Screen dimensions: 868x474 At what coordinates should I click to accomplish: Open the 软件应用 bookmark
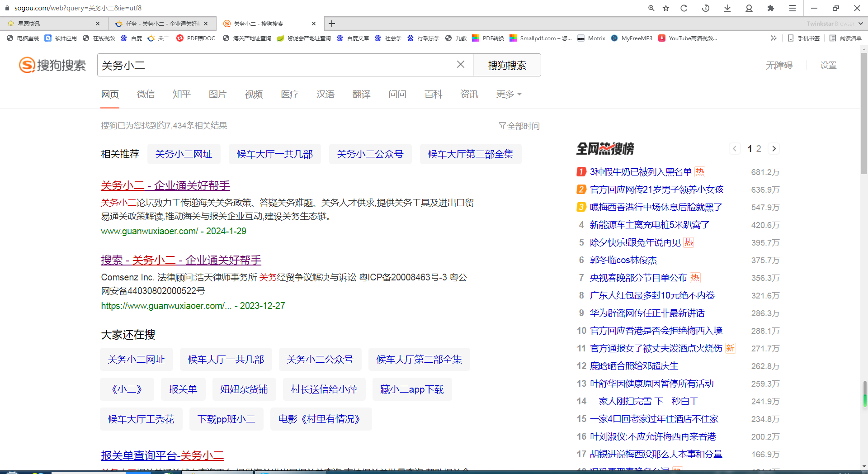pos(61,38)
